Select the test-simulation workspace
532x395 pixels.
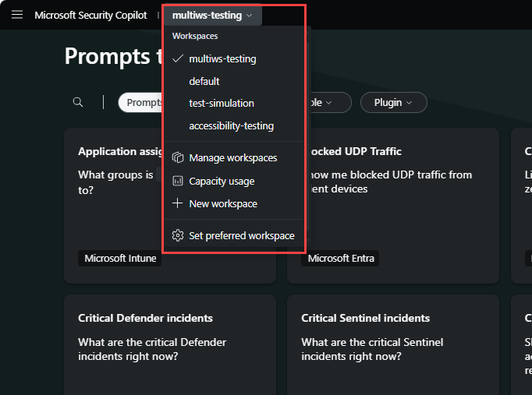pyautogui.click(x=222, y=103)
